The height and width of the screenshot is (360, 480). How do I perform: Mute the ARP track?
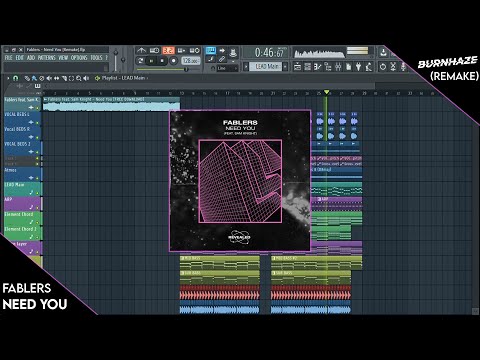point(37,208)
